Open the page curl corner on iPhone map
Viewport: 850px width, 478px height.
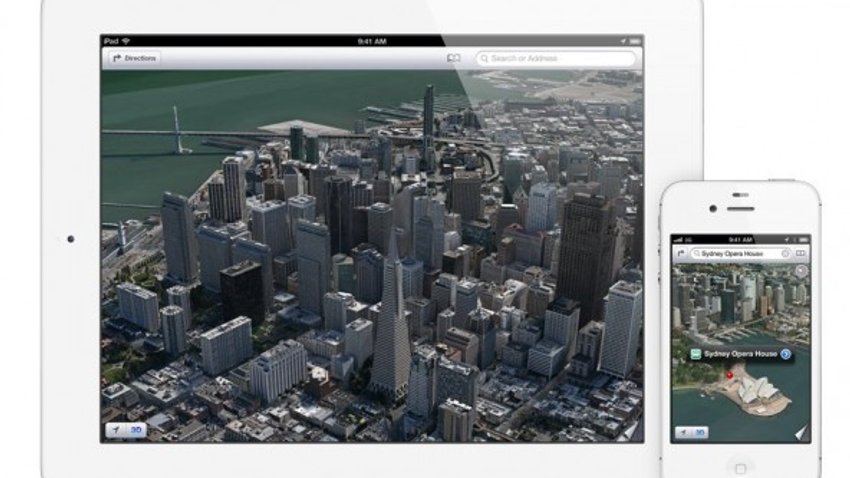pyautogui.click(x=801, y=432)
